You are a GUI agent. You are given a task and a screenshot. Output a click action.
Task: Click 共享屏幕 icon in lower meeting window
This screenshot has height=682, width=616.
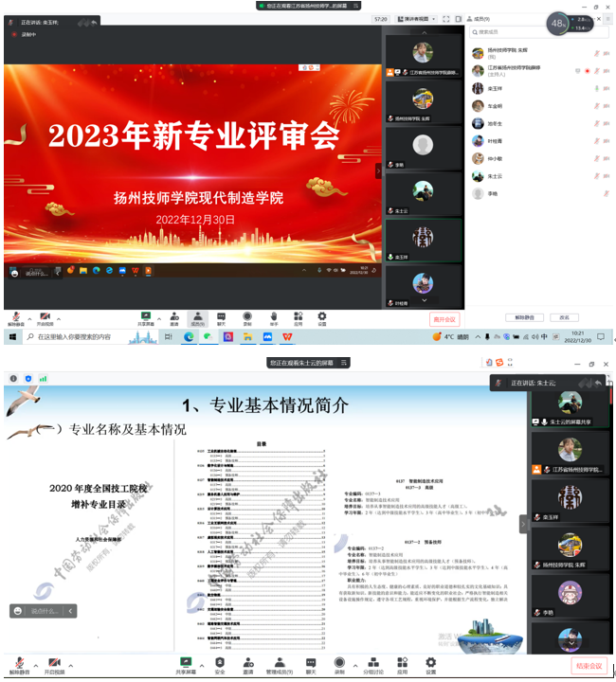point(186,666)
